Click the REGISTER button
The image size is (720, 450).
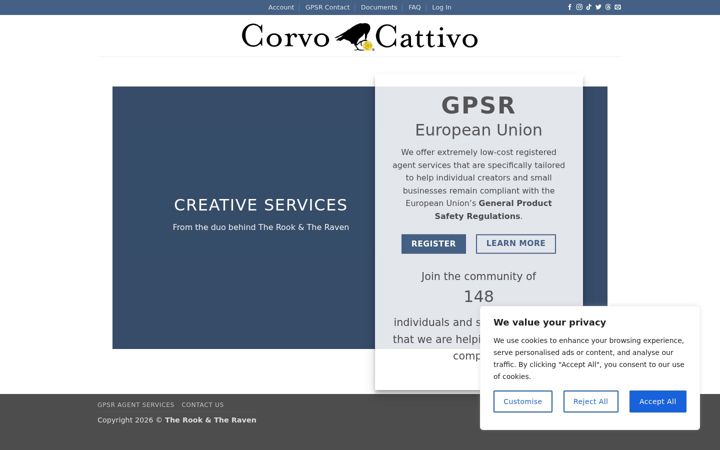(433, 244)
